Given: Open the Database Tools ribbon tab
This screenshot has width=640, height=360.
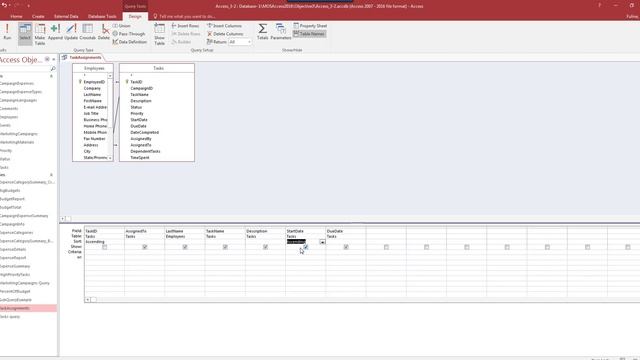Looking at the screenshot, I should click(102, 16).
